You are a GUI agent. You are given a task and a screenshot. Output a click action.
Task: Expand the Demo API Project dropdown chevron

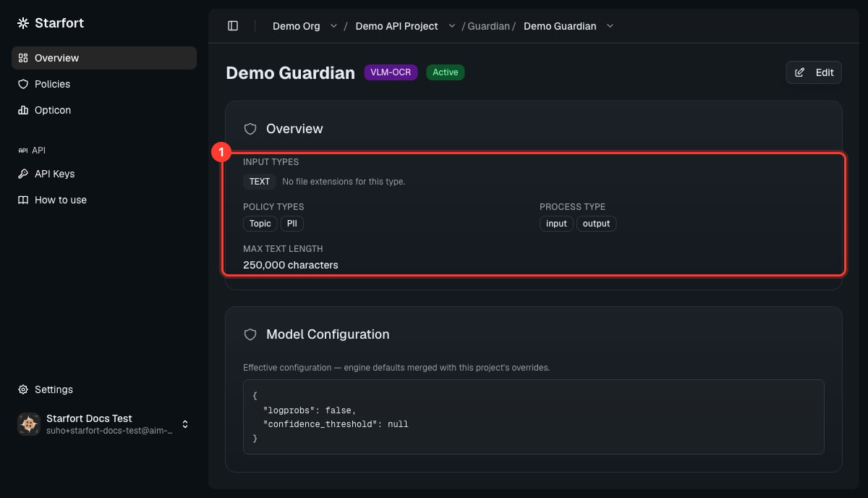[x=452, y=26]
